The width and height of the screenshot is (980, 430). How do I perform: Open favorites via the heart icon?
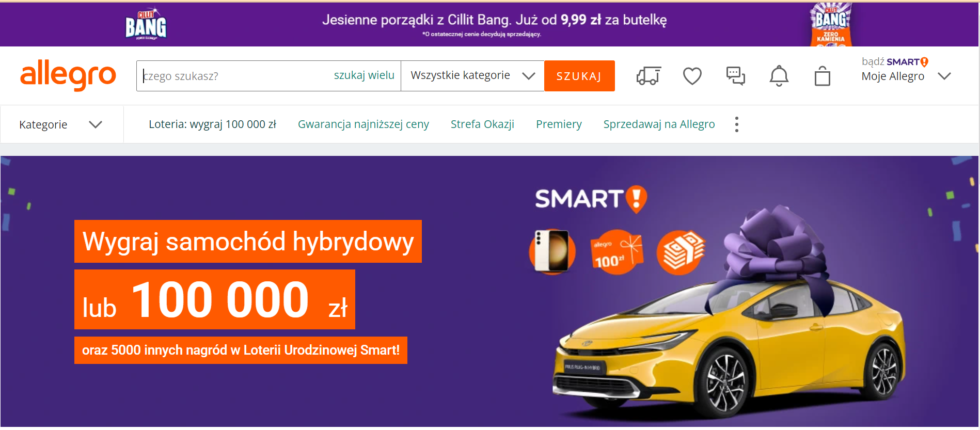pyautogui.click(x=692, y=76)
